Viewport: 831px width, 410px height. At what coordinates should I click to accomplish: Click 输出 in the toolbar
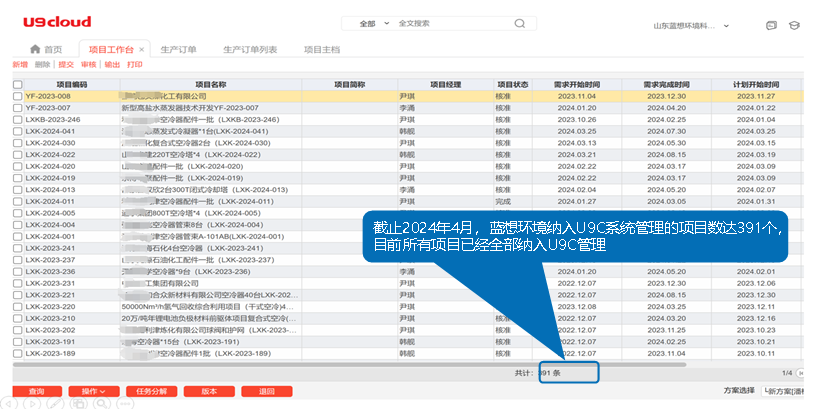[112, 65]
